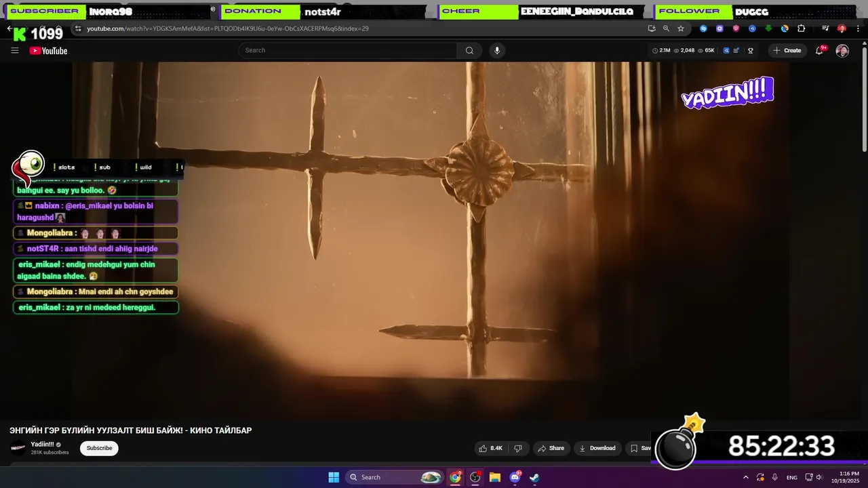Click the trophy icon in YouTube header
This screenshot has height=488, width=868.
[x=751, y=51]
